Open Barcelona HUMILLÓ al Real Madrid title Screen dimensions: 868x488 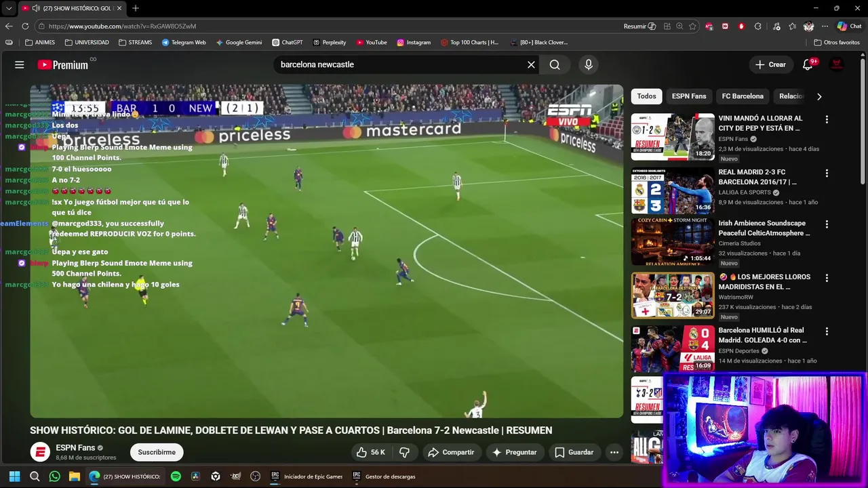click(763, 335)
